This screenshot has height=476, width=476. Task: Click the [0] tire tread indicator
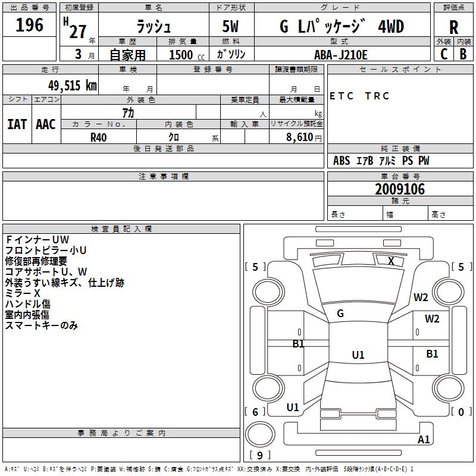(461, 412)
